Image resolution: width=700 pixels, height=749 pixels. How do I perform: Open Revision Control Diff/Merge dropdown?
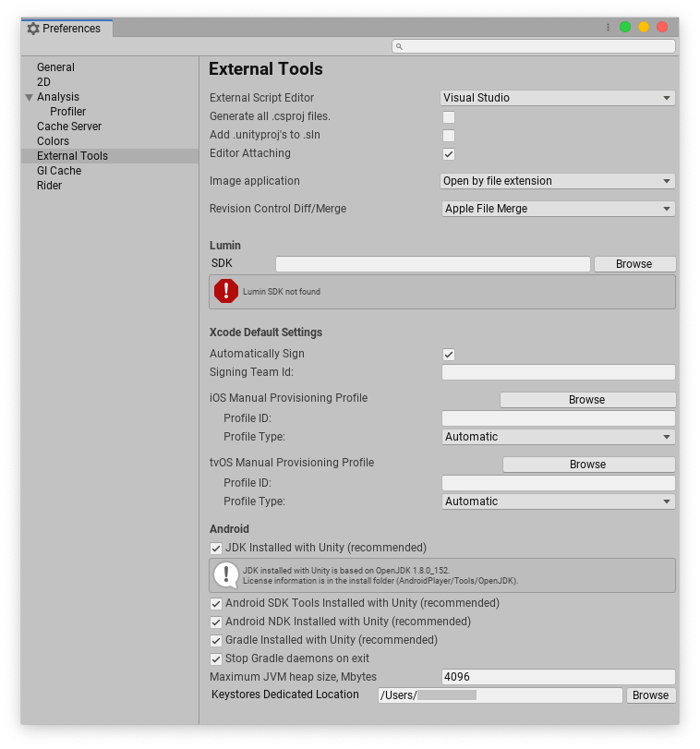pos(558,209)
